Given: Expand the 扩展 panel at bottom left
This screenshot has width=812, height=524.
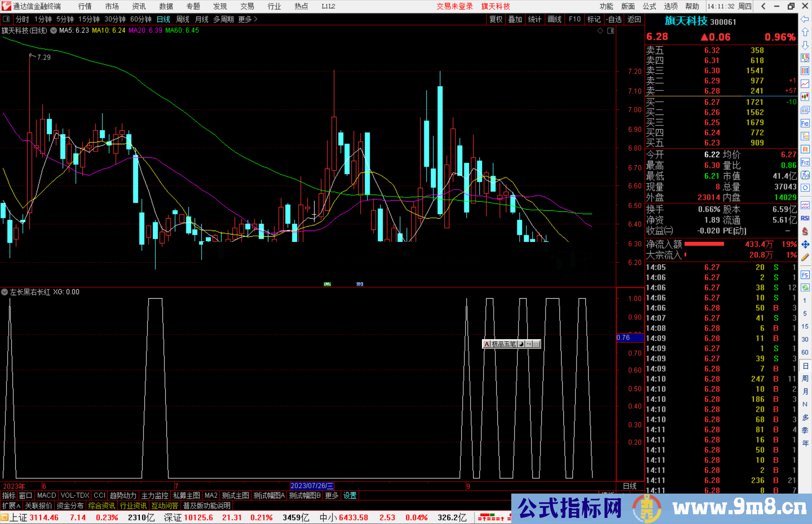Looking at the screenshot, I should (x=11, y=506).
